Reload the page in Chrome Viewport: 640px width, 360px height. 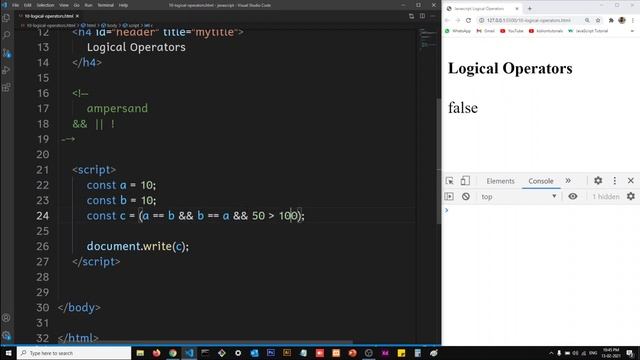click(469, 20)
